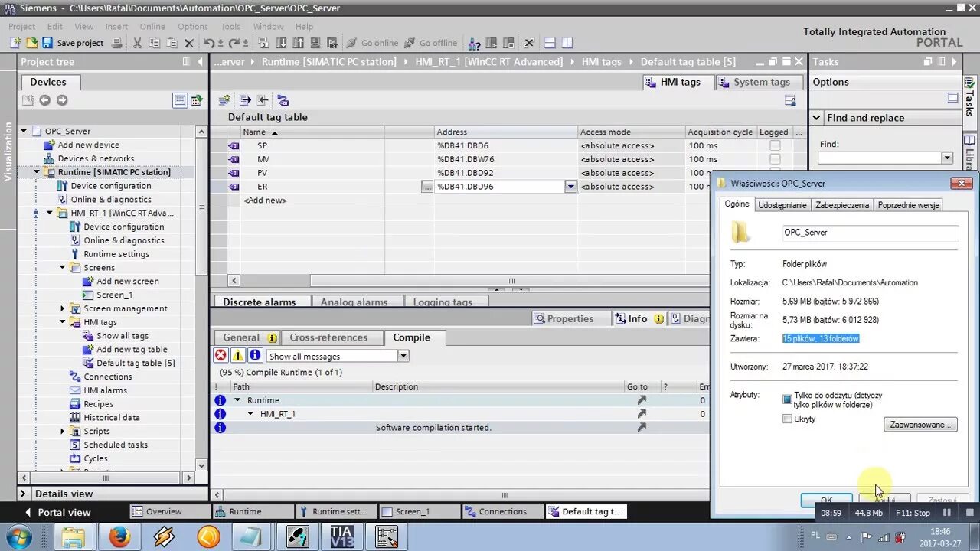This screenshot has width=980, height=551.
Task: Open the Project menu
Action: pyautogui.click(x=22, y=26)
